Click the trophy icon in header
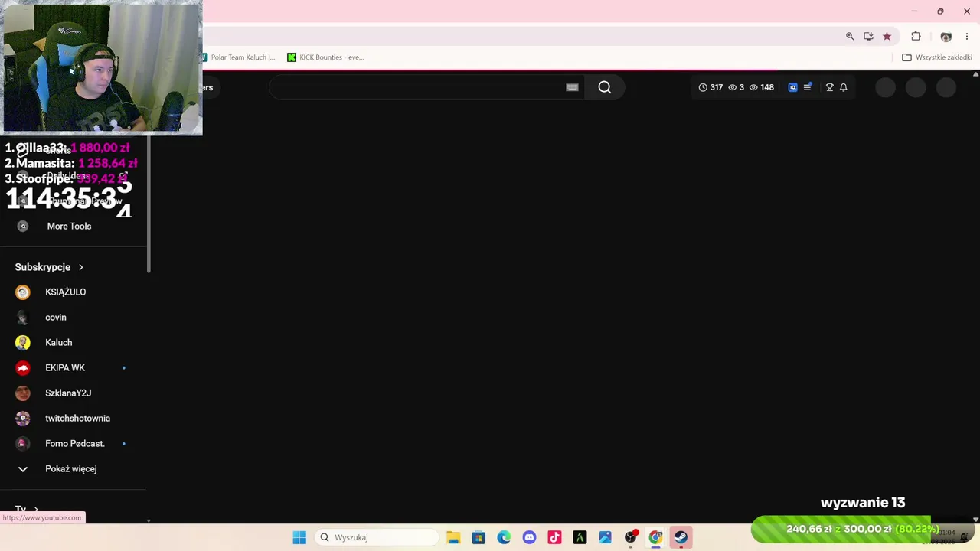 (829, 87)
